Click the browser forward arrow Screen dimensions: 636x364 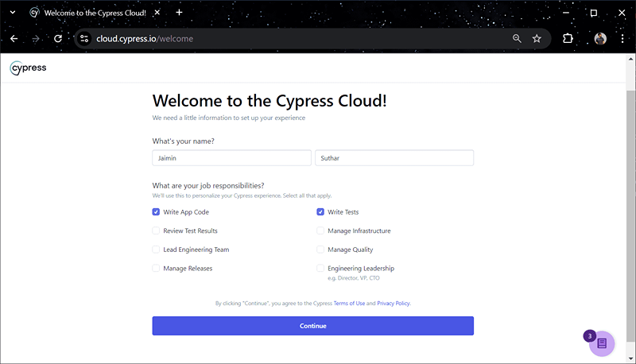(x=36, y=38)
